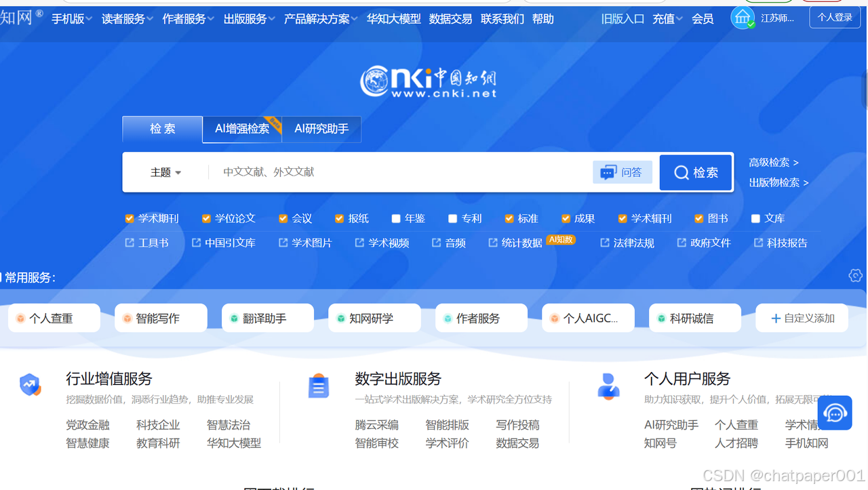Uncheck the 图书 checkbox
This screenshot has height=490, width=868.
[699, 218]
